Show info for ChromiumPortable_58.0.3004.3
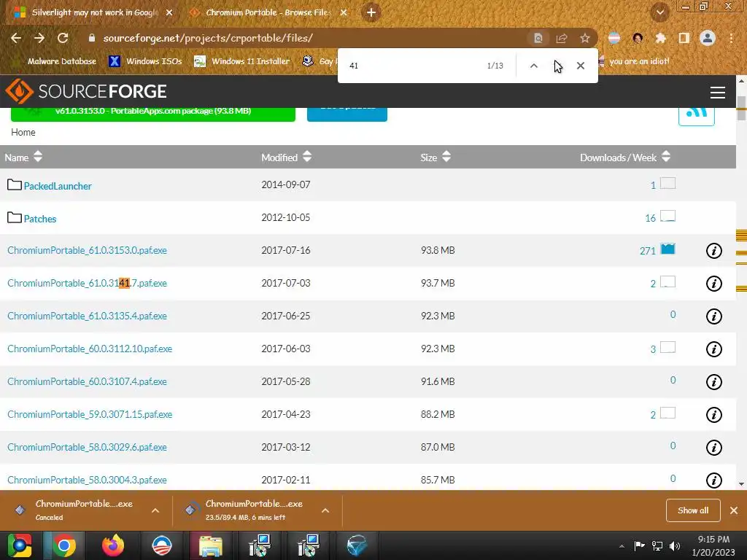The image size is (747, 560). [713, 480]
